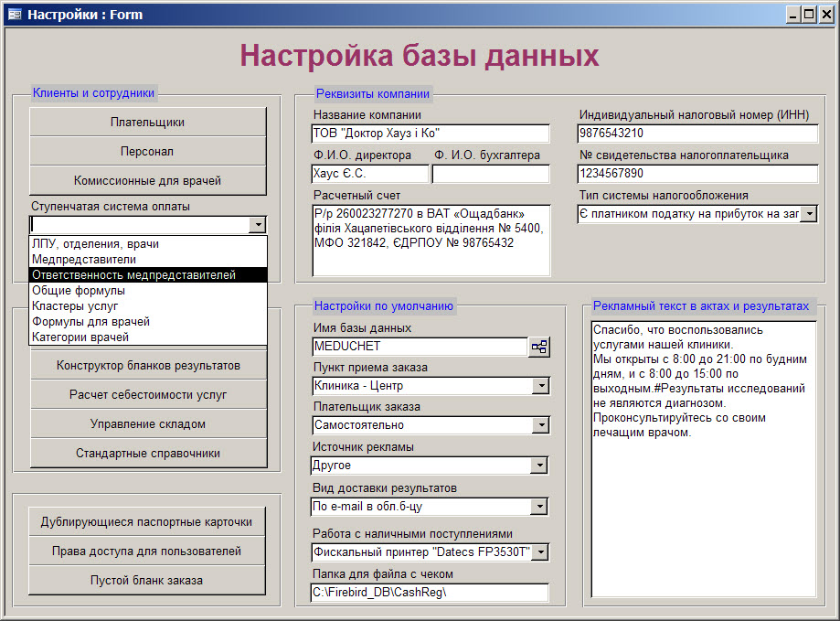Focus the ИНН field with 9876543210
The height and width of the screenshot is (621, 840).
[697, 134]
